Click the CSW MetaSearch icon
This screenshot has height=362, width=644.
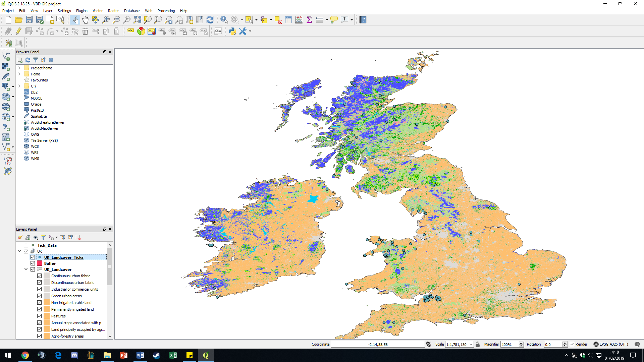coord(218,31)
